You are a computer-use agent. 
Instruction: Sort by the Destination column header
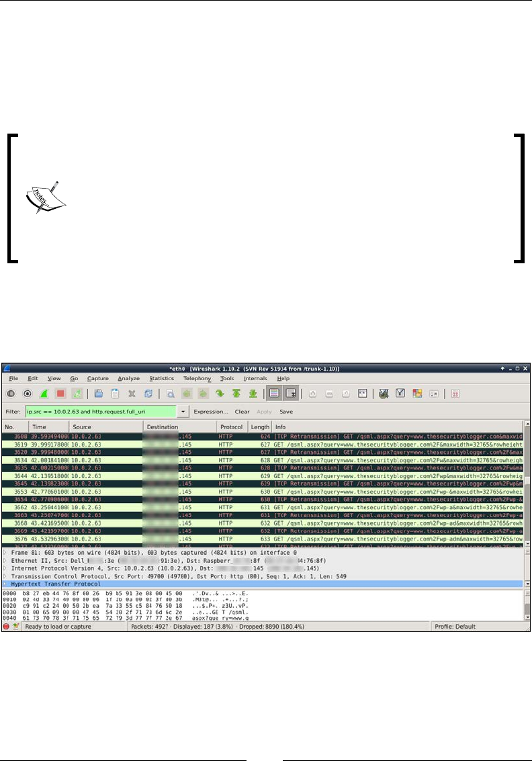[180, 426]
